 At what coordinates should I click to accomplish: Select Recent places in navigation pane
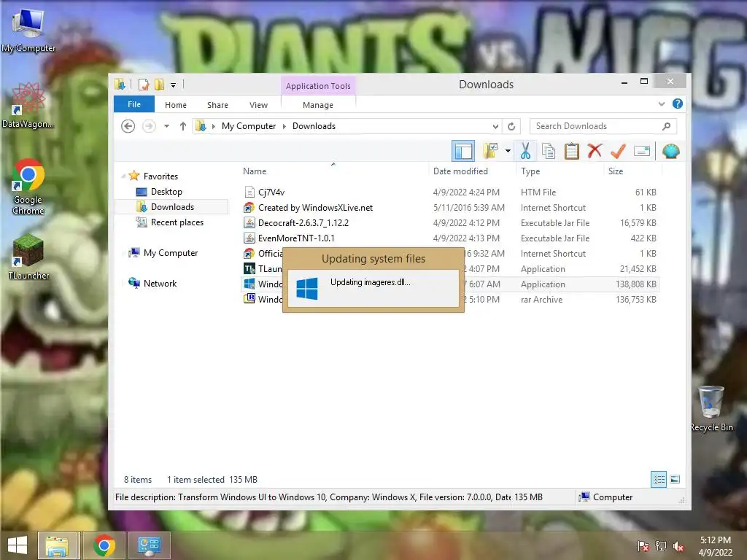pyautogui.click(x=177, y=222)
